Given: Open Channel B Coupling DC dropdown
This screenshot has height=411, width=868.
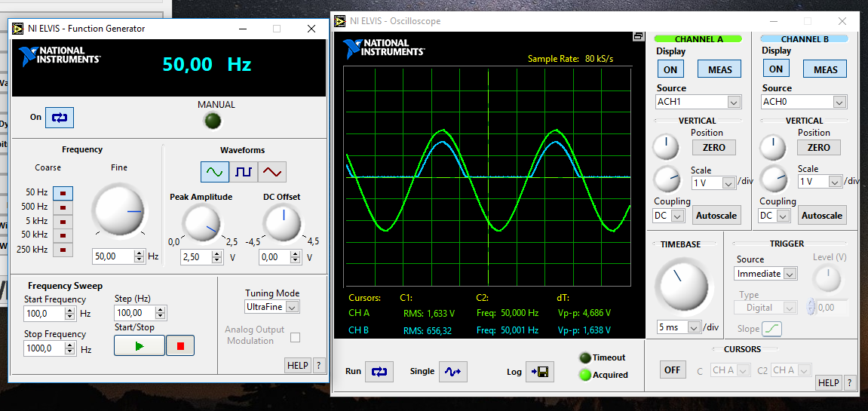Looking at the screenshot, I should [x=774, y=216].
